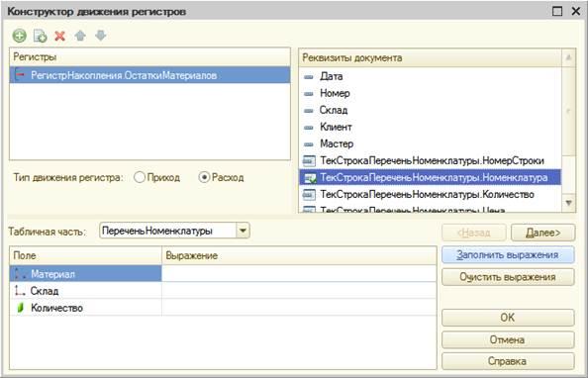Screen dimensions: 588x378
Task: Select the Приход radio button
Action: 140,177
